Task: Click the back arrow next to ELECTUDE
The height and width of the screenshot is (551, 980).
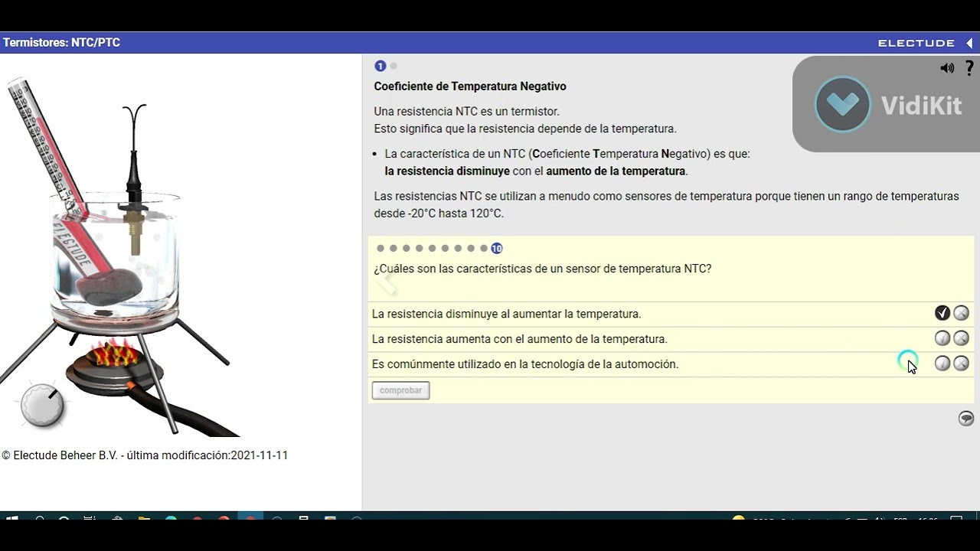Action: 969,43
